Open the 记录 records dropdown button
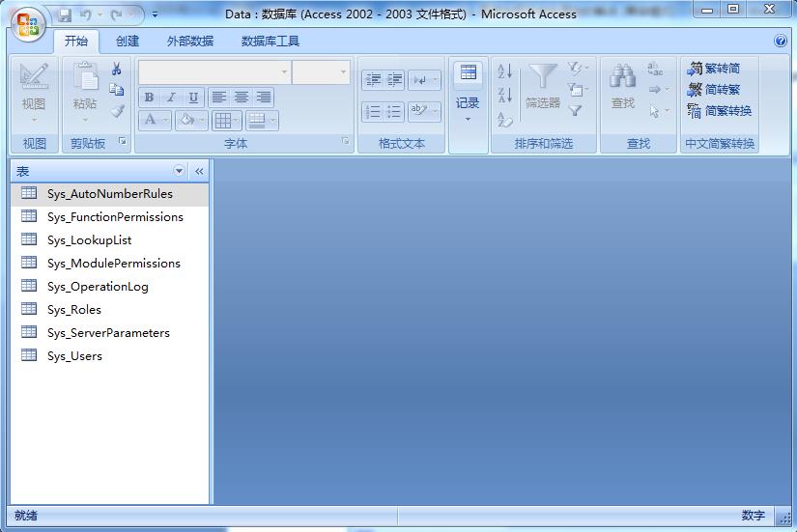 tap(469, 93)
